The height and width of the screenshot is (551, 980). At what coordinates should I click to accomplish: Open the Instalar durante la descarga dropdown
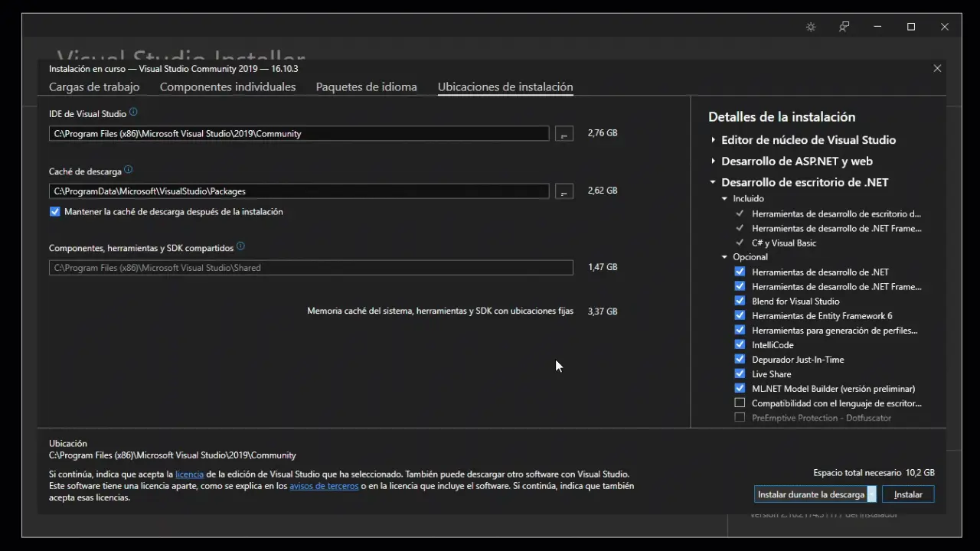pyautogui.click(x=871, y=494)
